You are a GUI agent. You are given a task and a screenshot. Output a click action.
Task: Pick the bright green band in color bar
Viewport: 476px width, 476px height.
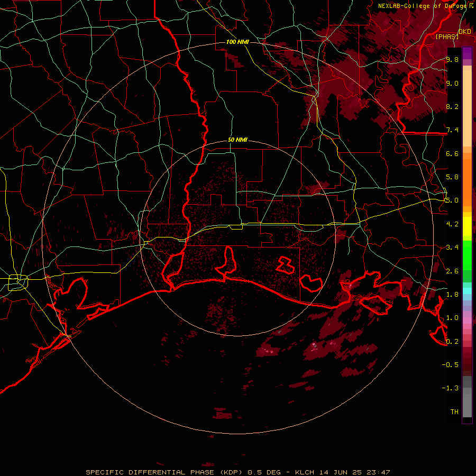(467, 255)
